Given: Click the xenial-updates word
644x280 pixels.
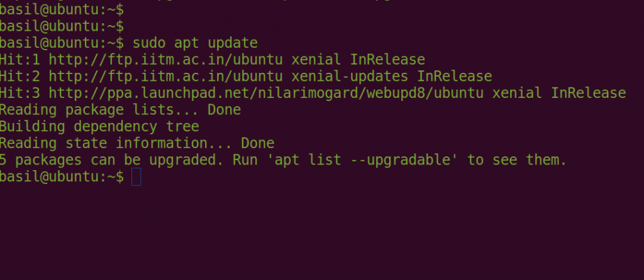Looking at the screenshot, I should pyautogui.click(x=350, y=77).
